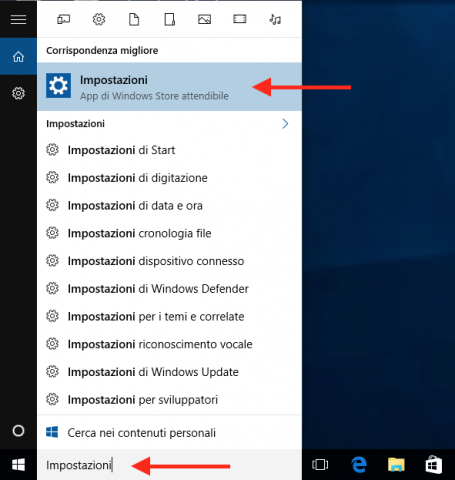Viewport: 455px width, 480px height.
Task: Filter search results by Apps
Action: (x=63, y=19)
